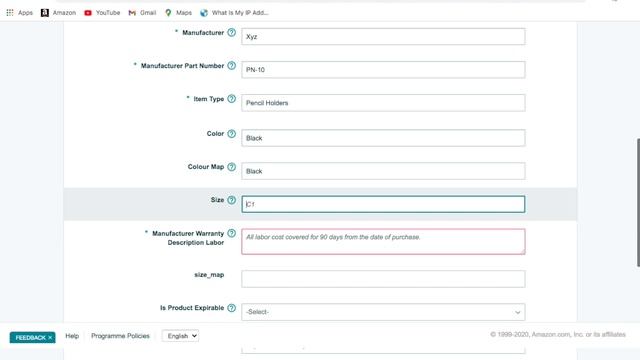Screen dimensions: 640x360
Task: Open the Apps grid bookmark
Action: pyautogui.click(x=19, y=13)
